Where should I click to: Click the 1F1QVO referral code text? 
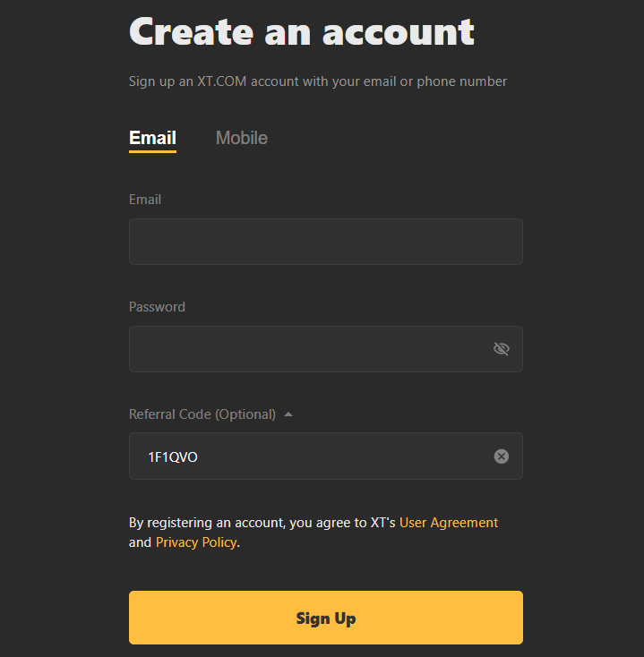coord(173,456)
